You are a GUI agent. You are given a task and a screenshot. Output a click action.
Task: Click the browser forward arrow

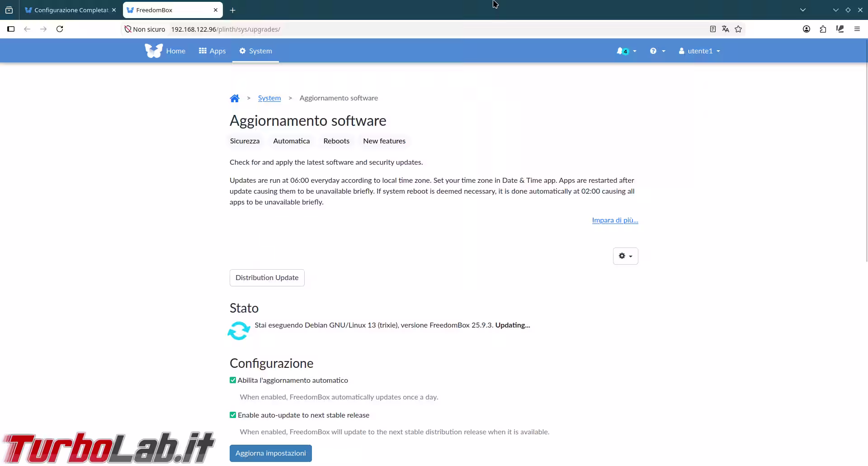(43, 29)
